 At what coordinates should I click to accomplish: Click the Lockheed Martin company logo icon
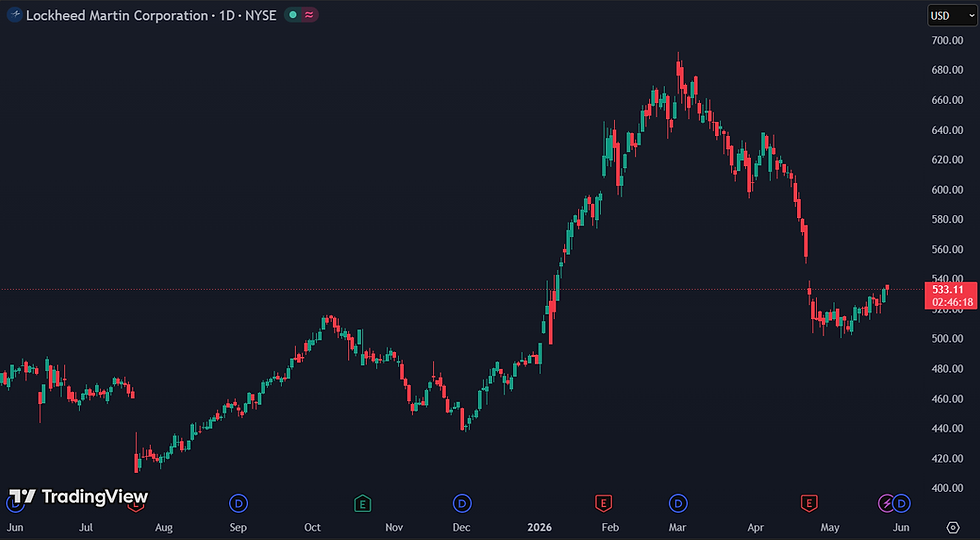click(14, 16)
